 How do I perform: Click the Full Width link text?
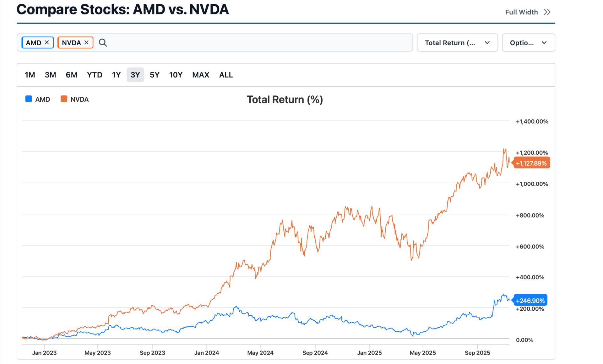[x=521, y=12]
